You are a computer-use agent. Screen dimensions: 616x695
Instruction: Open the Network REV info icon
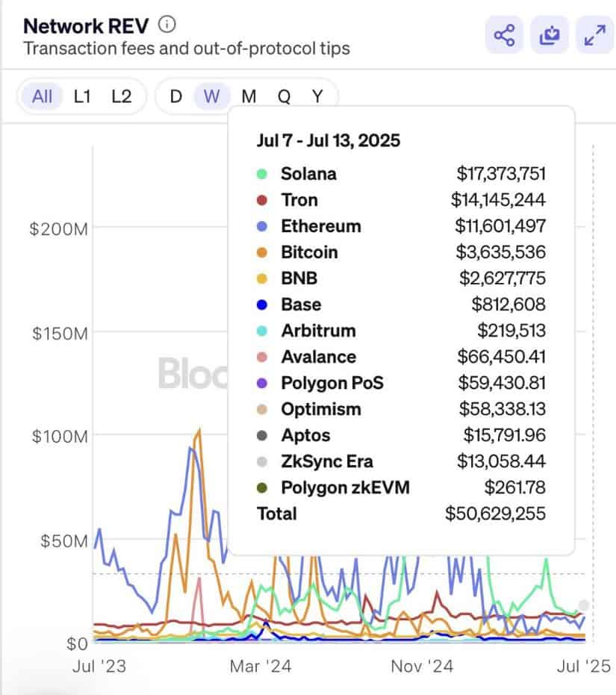168,25
